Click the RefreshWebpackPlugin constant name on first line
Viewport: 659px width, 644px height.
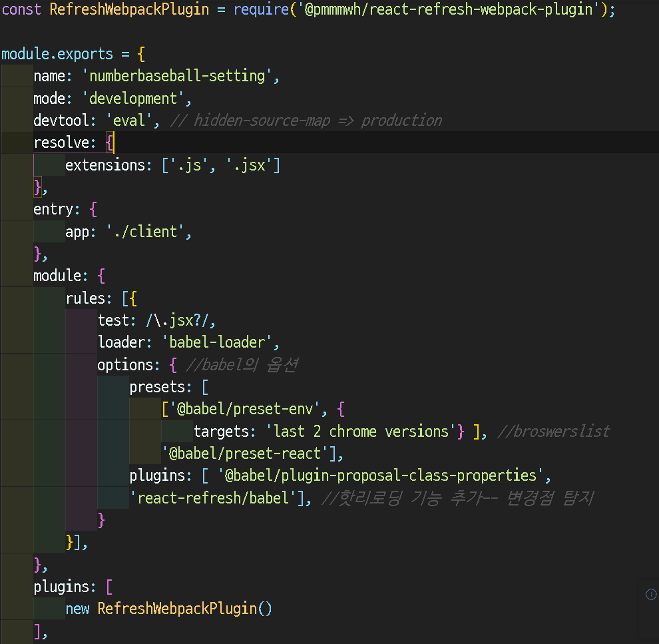(129, 9)
